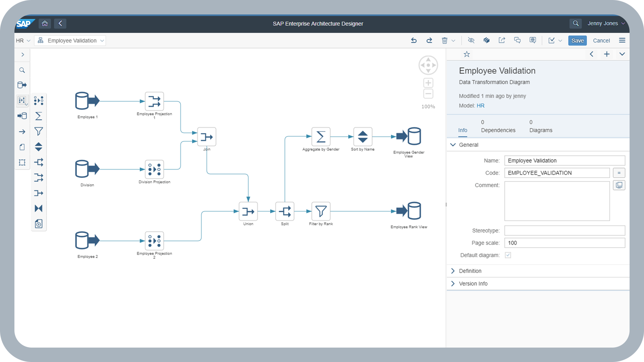Select the Split tool in palette
The image size is (644, 362).
(x=39, y=162)
